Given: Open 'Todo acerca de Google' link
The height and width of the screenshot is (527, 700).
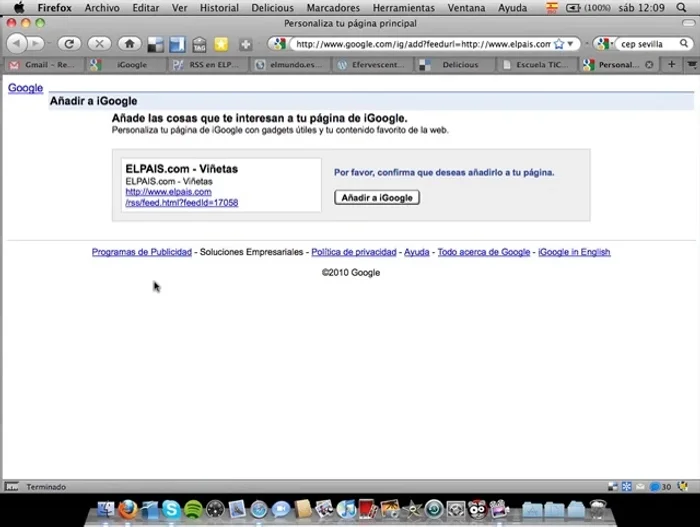Looking at the screenshot, I should pos(483,252).
